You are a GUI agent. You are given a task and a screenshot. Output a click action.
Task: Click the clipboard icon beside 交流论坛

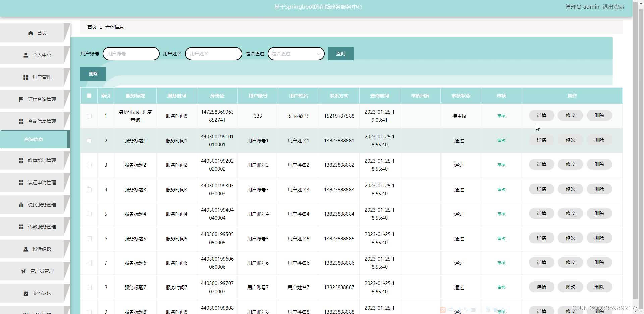coord(26,293)
